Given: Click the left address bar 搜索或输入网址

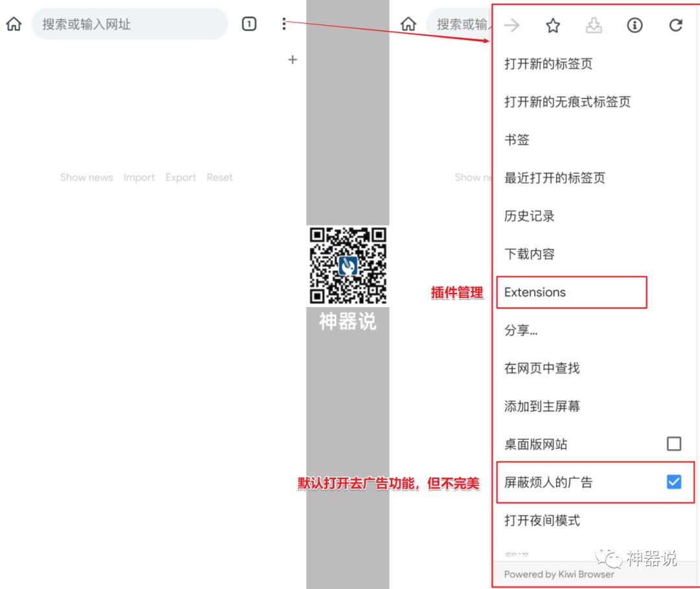Looking at the screenshot, I should coord(130,23).
